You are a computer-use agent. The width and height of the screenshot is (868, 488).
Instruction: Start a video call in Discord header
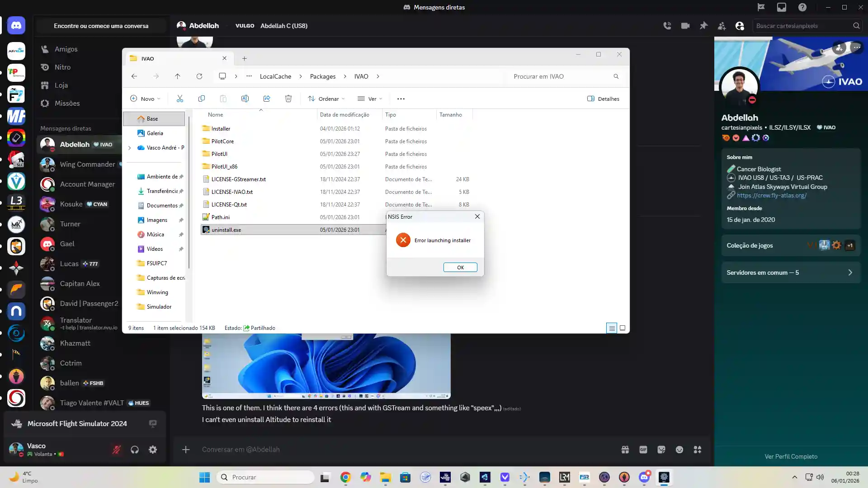tap(685, 26)
